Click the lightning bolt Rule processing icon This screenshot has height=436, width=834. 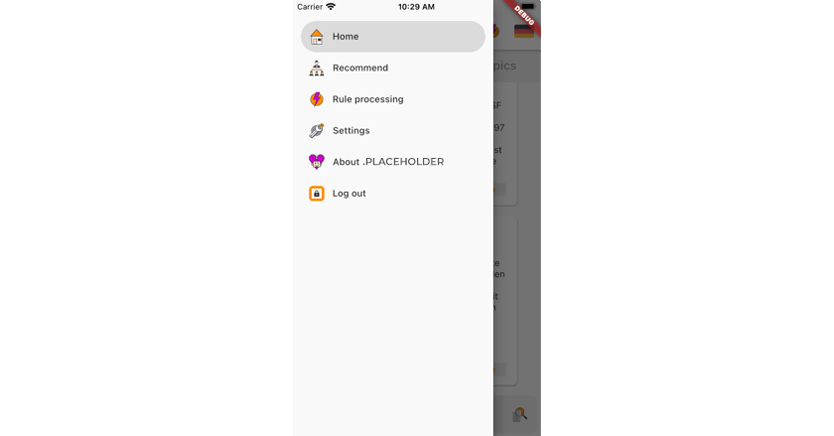(316, 99)
